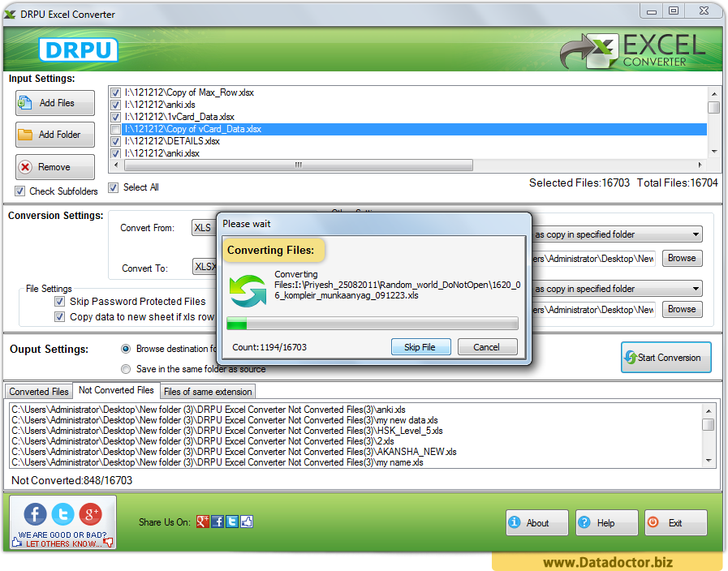Click the large Facebook circle icon
The height and width of the screenshot is (571, 728).
tap(35, 514)
